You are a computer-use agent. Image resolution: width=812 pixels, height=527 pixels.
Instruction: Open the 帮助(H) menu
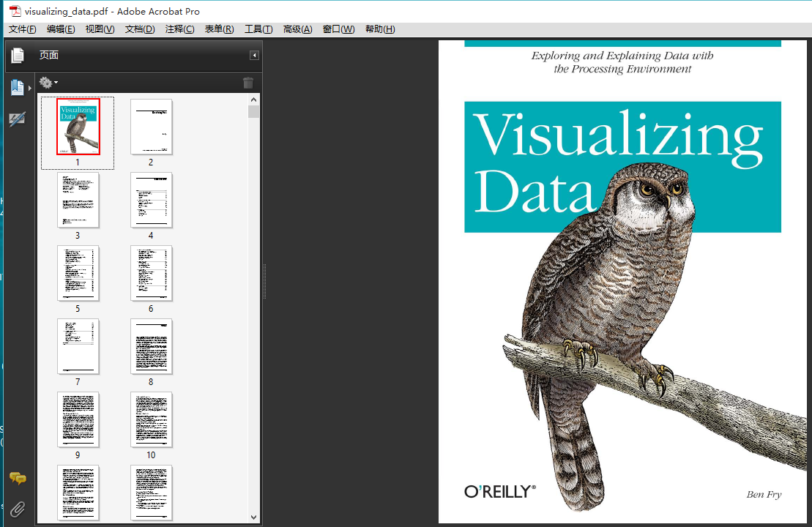click(x=380, y=29)
